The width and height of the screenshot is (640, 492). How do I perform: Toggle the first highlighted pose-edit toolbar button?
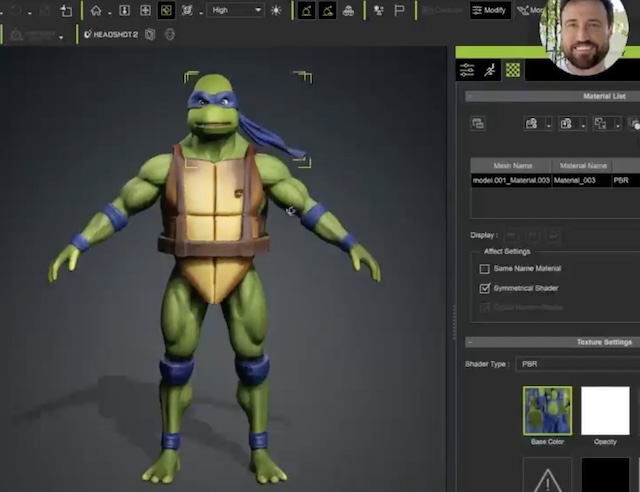pos(307,10)
